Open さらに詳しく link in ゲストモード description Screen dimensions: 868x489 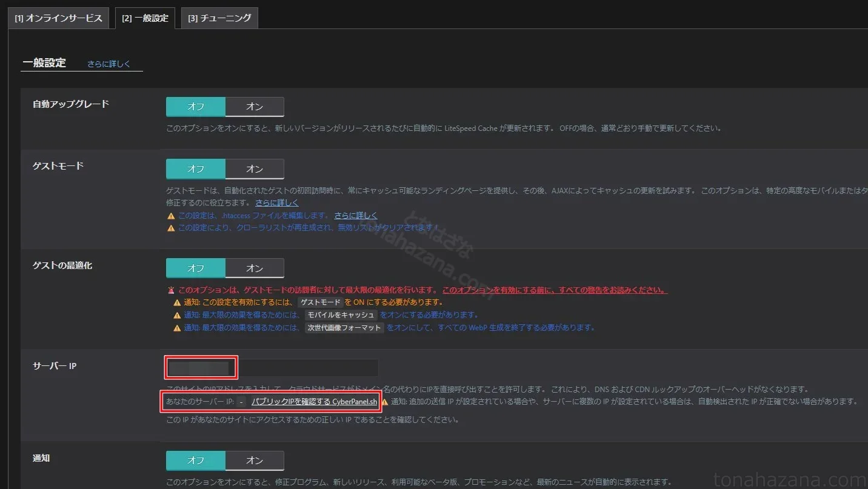(x=277, y=202)
